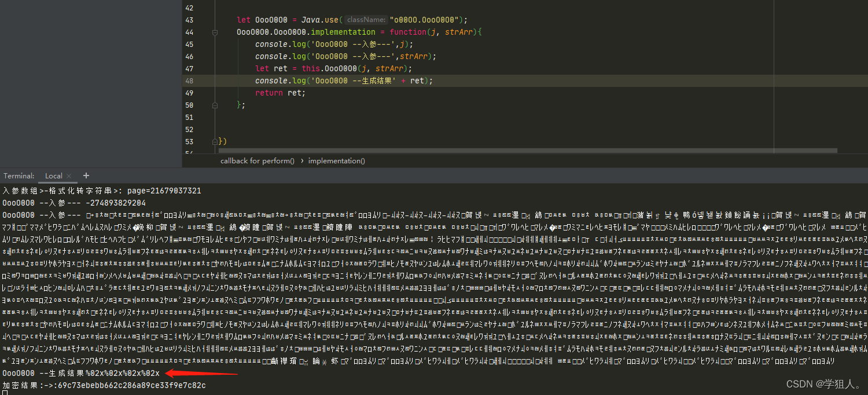Click 'strArr' argument in line 46 console.log

(413, 56)
